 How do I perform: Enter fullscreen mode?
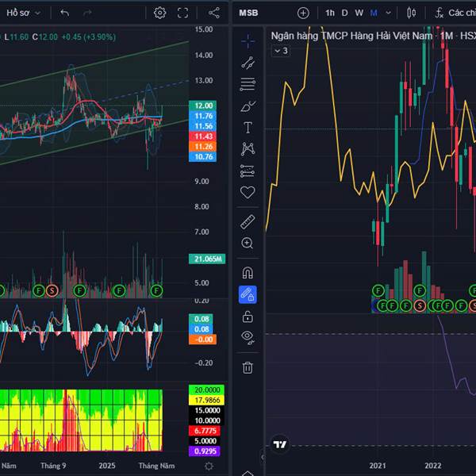tap(182, 13)
